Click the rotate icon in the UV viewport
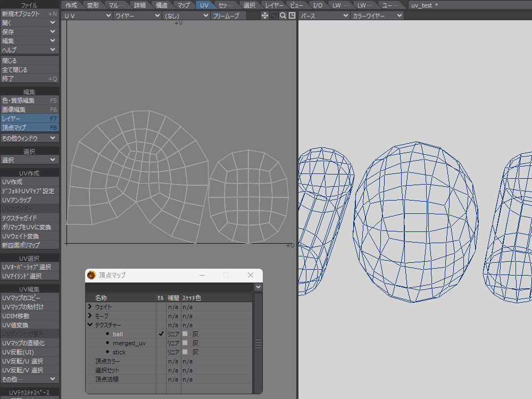This screenshot has height=399, width=532. [x=274, y=16]
